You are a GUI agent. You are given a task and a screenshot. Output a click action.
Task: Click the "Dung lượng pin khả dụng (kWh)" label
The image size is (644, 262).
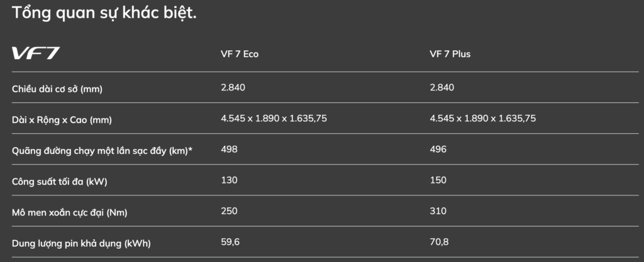pos(82,243)
